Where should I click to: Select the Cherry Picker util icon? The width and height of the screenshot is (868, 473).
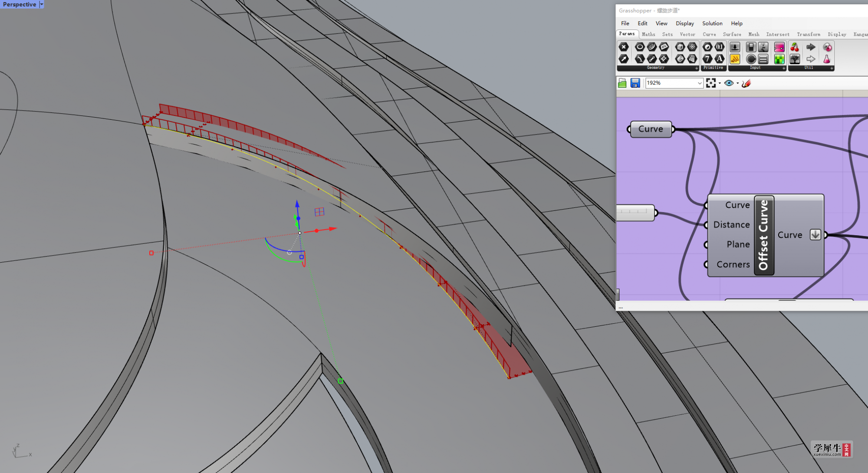[795, 47]
